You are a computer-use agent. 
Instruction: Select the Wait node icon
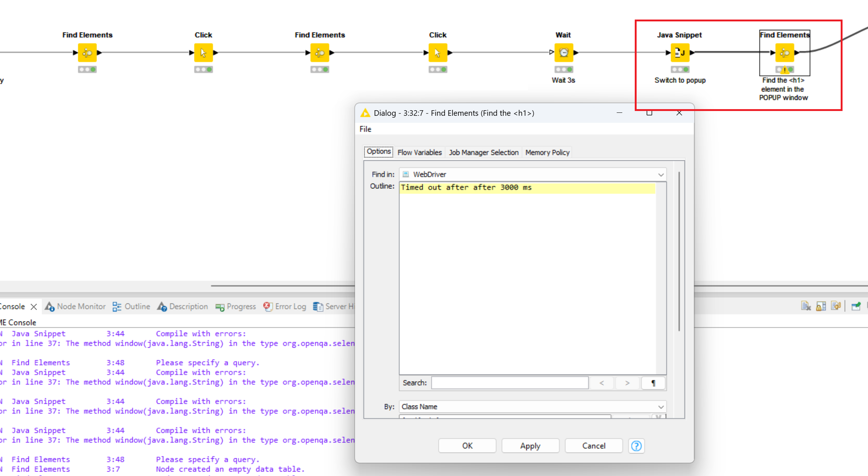click(x=564, y=53)
